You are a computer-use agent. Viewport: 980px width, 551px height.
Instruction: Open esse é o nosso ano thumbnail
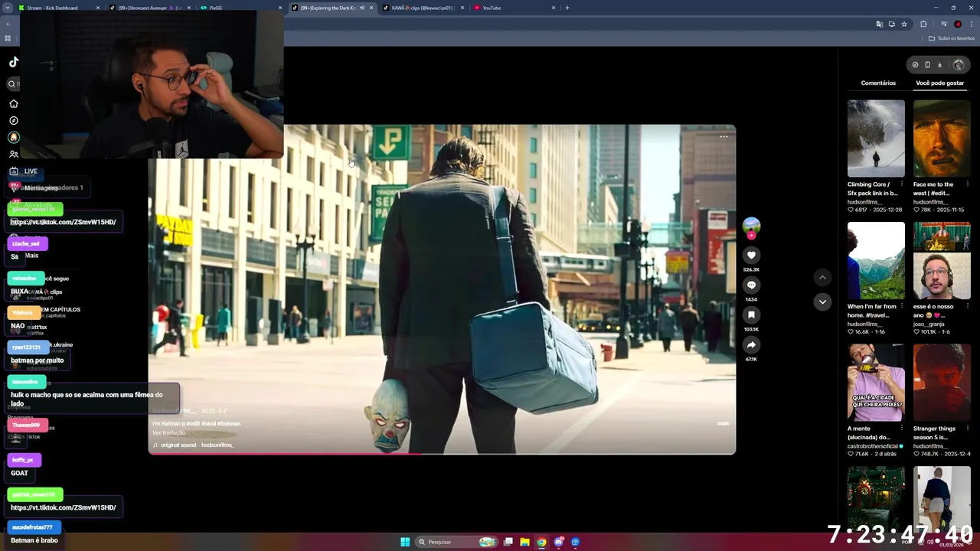(x=942, y=261)
